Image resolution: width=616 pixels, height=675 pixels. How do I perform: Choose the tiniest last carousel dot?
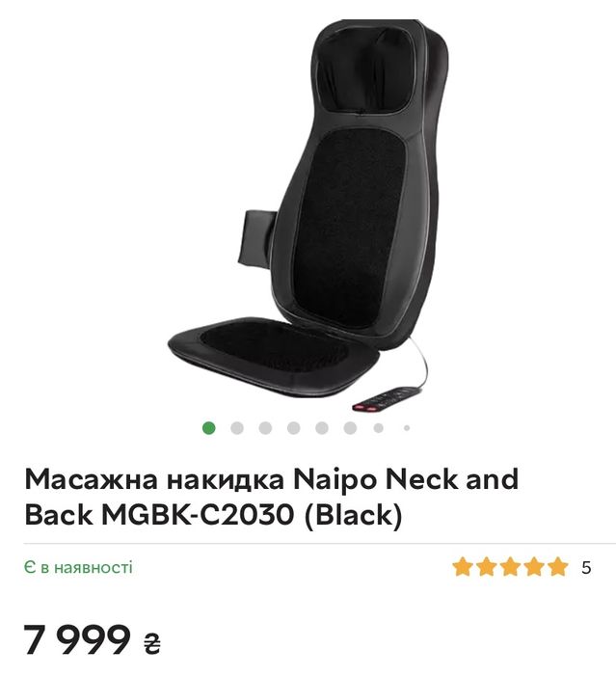(407, 428)
